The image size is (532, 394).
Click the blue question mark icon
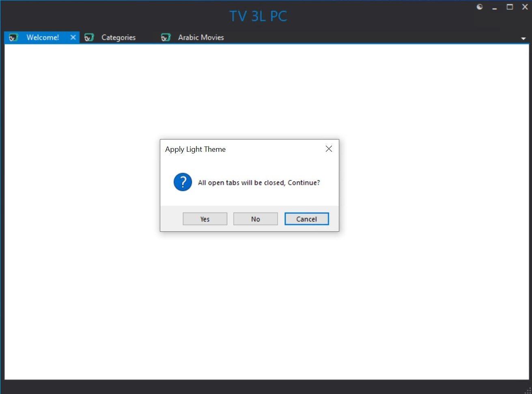(183, 182)
